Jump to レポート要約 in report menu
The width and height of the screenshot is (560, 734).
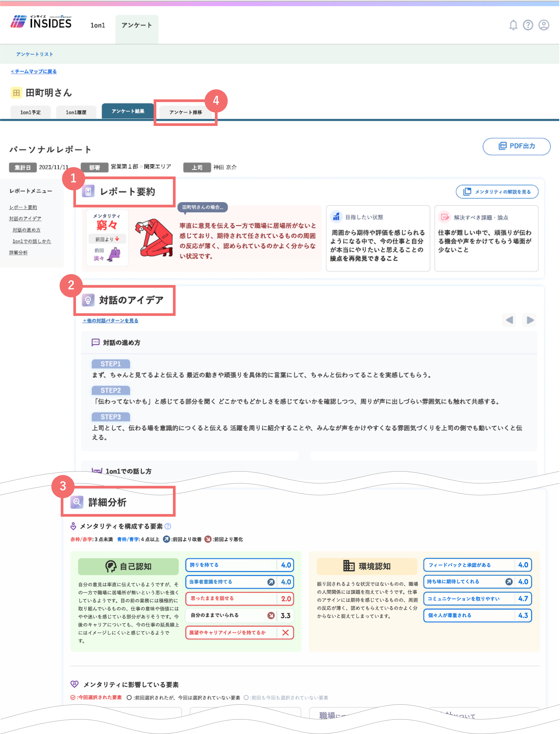click(x=23, y=207)
